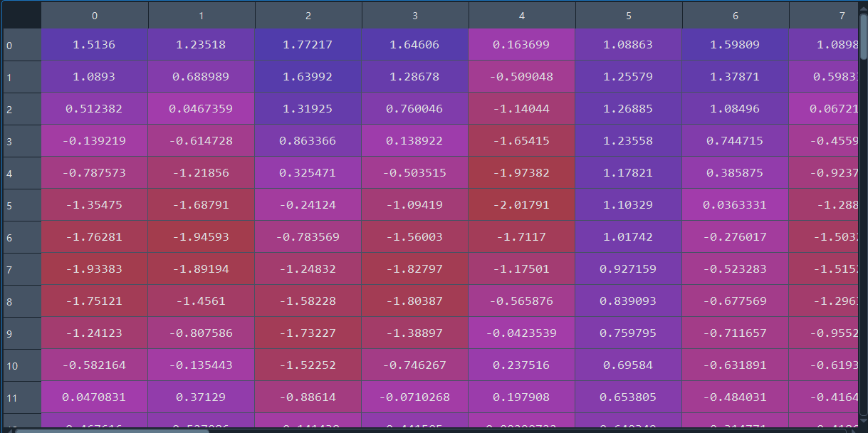This screenshot has width=868, height=433.
Task: Click cell showing 0.927159
Action: pos(629,269)
